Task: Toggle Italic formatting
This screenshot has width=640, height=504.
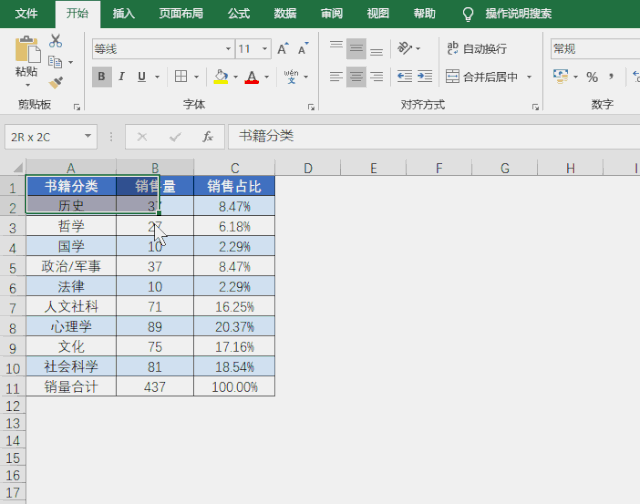Action: tap(121, 76)
